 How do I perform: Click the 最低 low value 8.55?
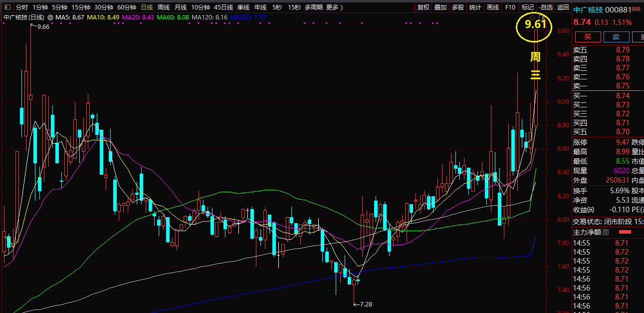click(623, 161)
